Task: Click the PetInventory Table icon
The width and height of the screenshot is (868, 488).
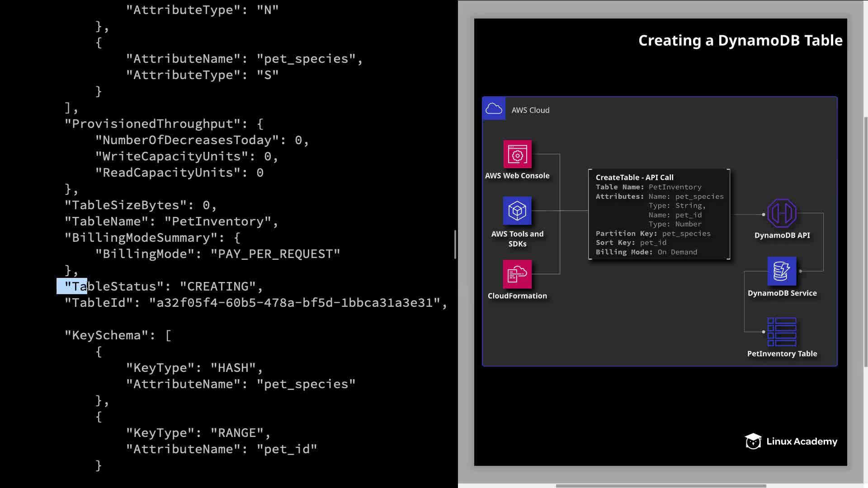Action: click(782, 332)
